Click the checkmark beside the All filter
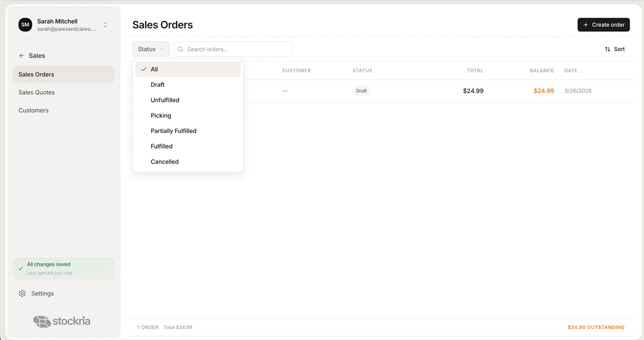 pyautogui.click(x=143, y=69)
